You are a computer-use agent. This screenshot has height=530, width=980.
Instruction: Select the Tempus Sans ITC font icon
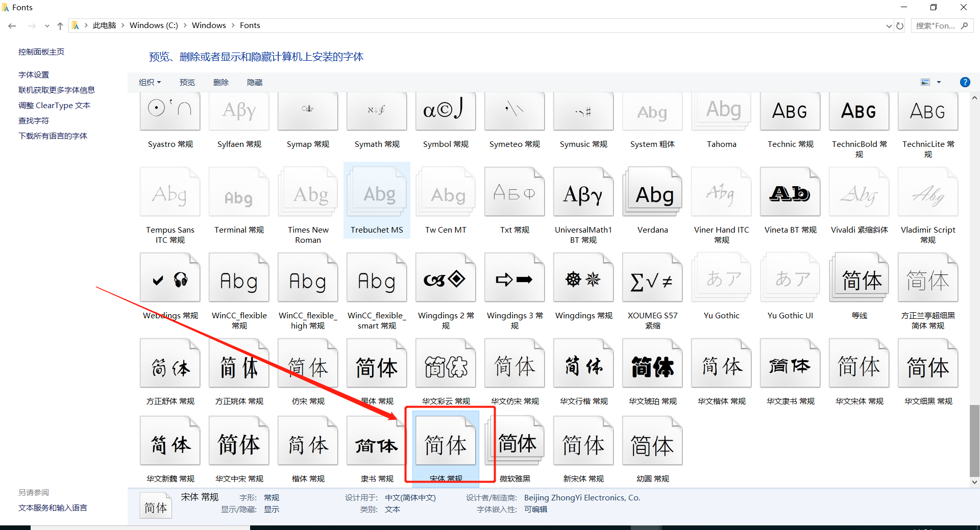170,192
